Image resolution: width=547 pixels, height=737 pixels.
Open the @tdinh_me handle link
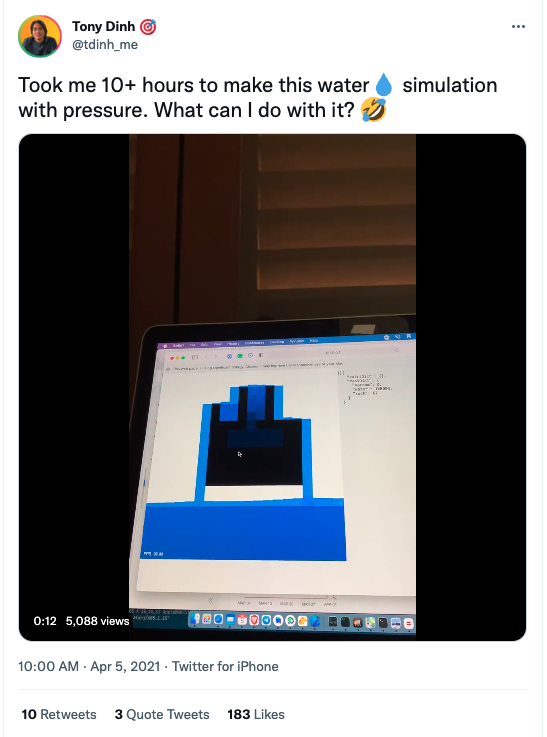pyautogui.click(x=105, y=45)
